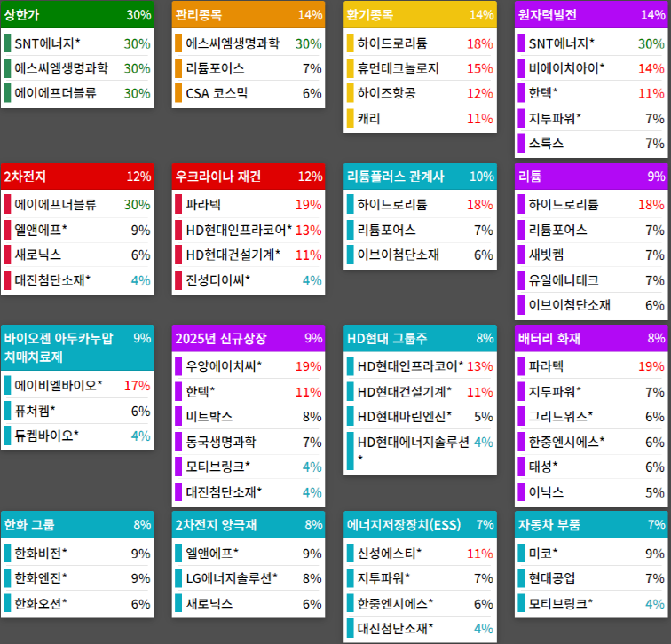Image resolution: width=671 pixels, height=644 pixels.
Task: Click 에스씨엠생명과학 in the 관리종목 card
Action: (x=249, y=43)
